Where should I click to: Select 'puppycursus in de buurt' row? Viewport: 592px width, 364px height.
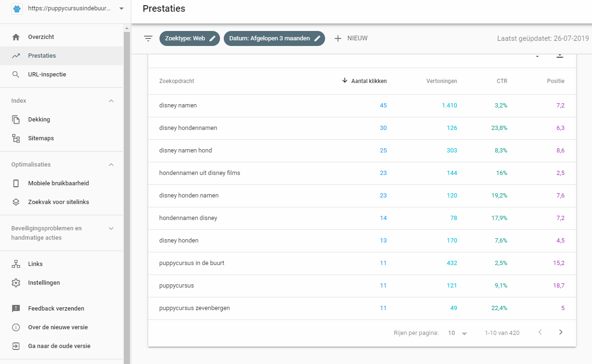tap(362, 263)
